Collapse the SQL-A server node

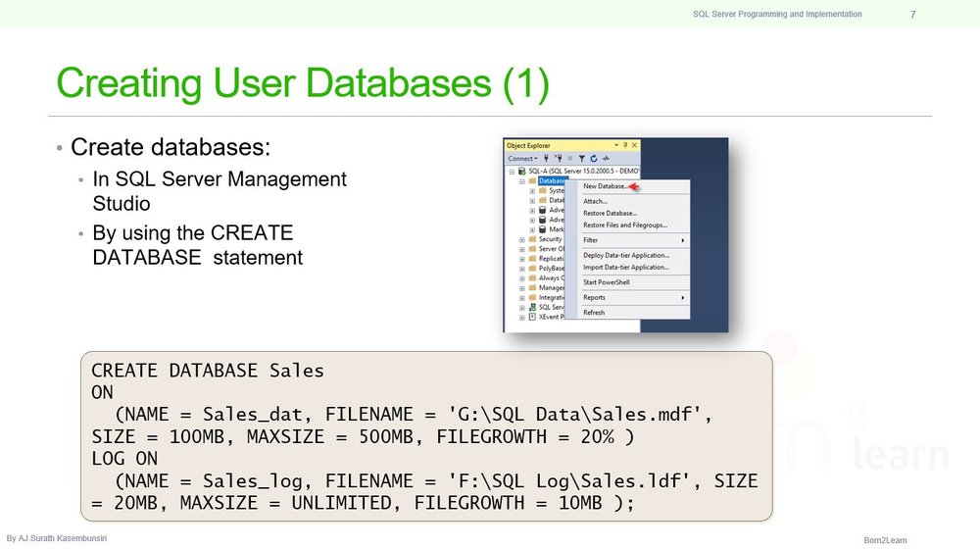coord(512,172)
